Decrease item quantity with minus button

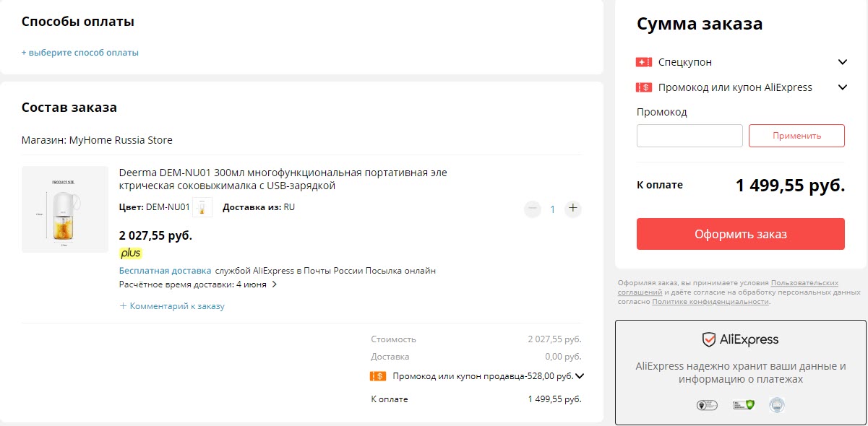tap(533, 209)
